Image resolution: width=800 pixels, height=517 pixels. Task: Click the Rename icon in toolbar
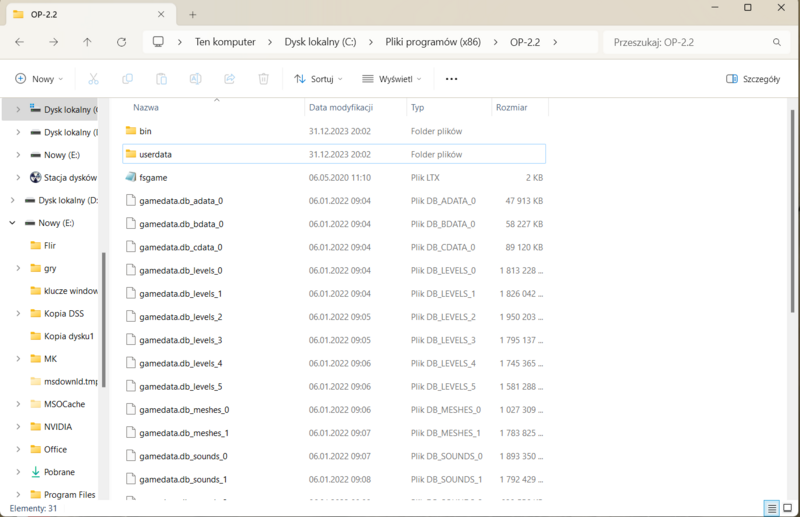click(x=195, y=79)
